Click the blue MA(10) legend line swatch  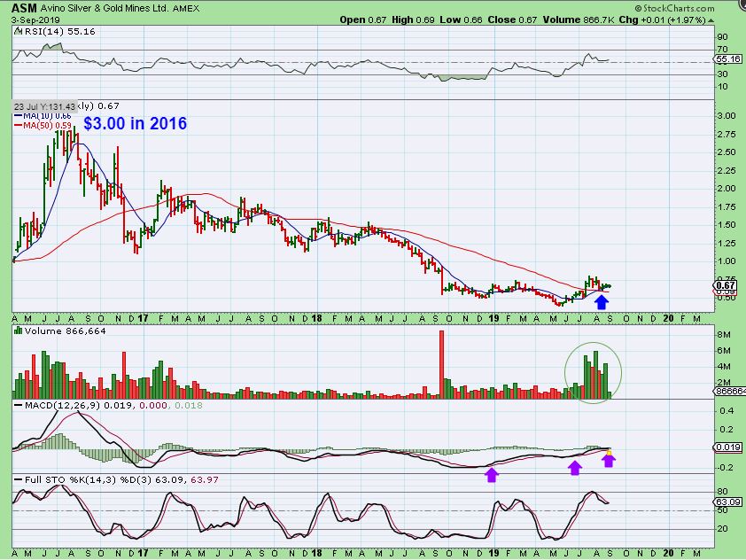point(18,115)
